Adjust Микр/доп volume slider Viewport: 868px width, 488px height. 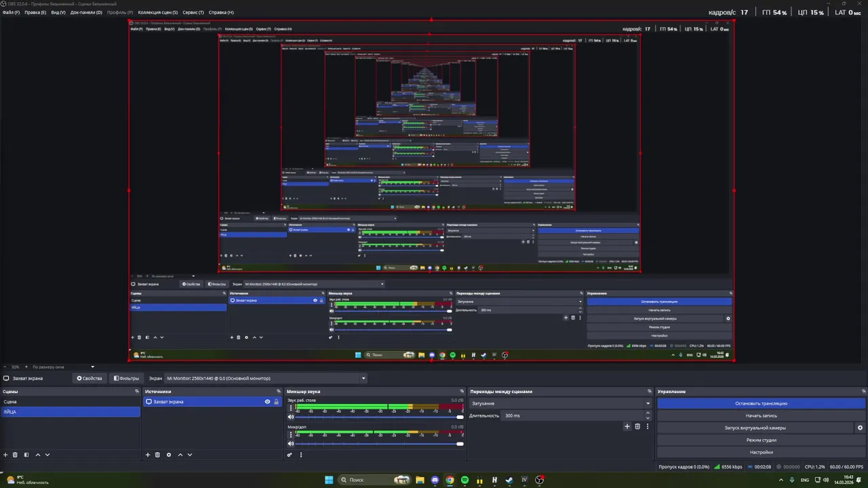(380, 444)
